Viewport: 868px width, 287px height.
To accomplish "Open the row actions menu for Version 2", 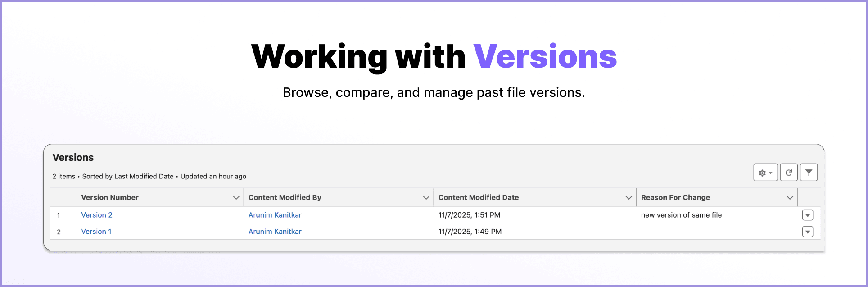I will pos(808,215).
